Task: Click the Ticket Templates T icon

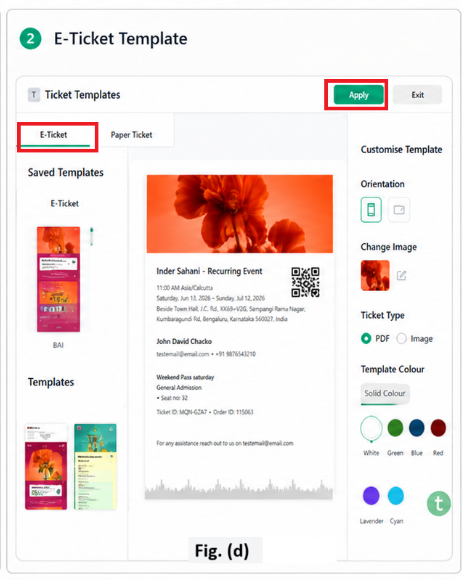Action: (34, 95)
